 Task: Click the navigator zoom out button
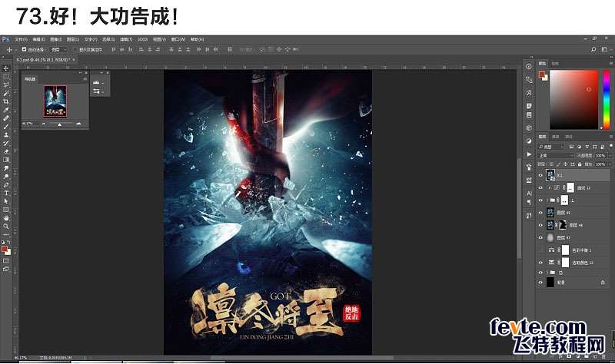[44, 124]
